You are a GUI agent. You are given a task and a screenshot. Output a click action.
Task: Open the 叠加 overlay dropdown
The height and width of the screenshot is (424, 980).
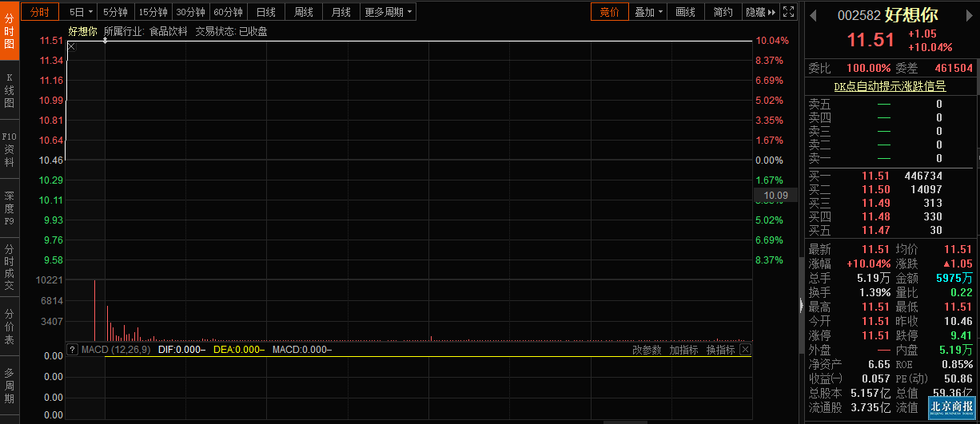[648, 12]
